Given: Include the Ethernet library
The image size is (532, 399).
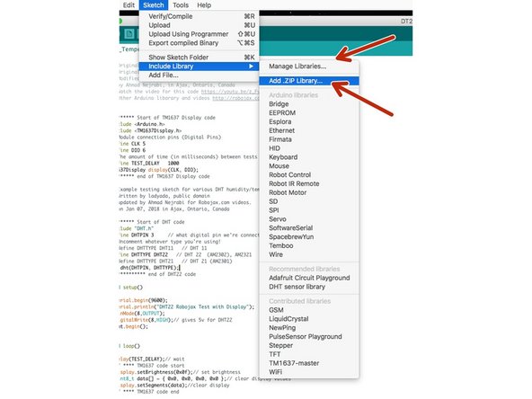Looking at the screenshot, I should click(309, 130).
